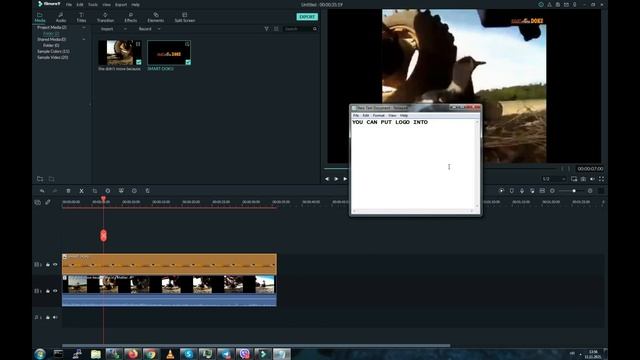The image size is (640, 360).
Task: Open preview quality 1/2 dropdown
Action: click(554, 179)
